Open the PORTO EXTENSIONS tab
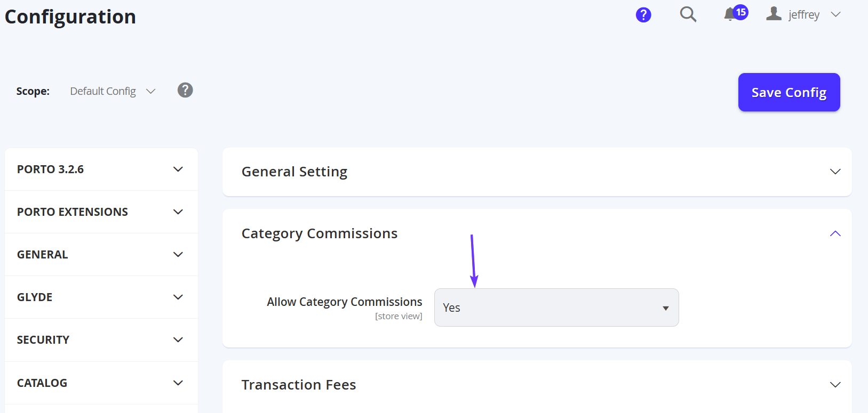The width and height of the screenshot is (868, 413). pos(101,212)
